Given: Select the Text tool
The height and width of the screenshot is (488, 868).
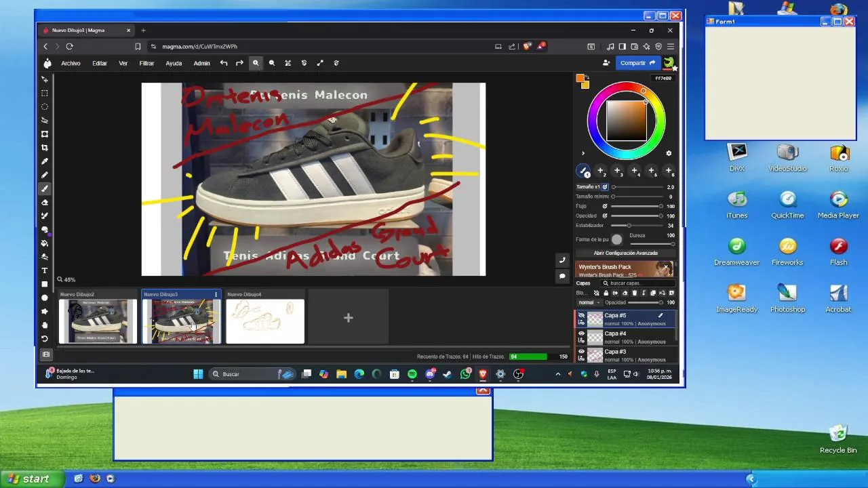Looking at the screenshot, I should tap(45, 270).
